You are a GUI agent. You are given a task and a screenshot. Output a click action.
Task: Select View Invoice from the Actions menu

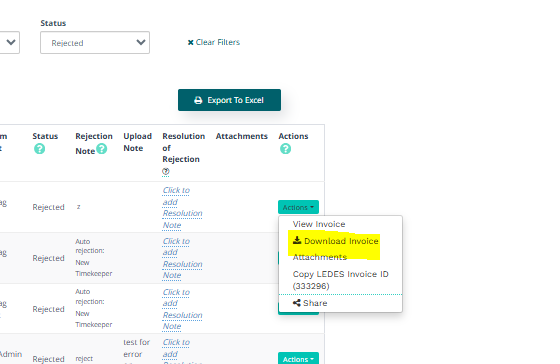point(319,224)
